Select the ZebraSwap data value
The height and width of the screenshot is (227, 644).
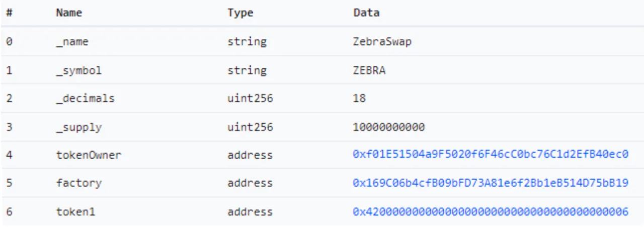pyautogui.click(x=382, y=42)
